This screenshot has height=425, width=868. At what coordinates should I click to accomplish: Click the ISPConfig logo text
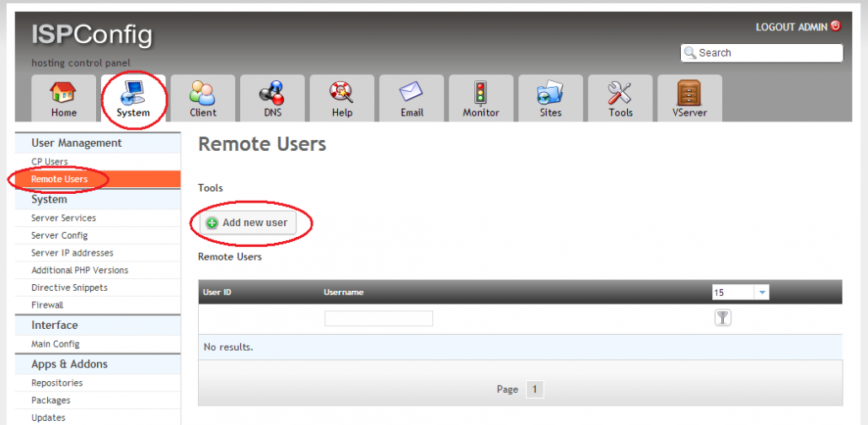(92, 35)
